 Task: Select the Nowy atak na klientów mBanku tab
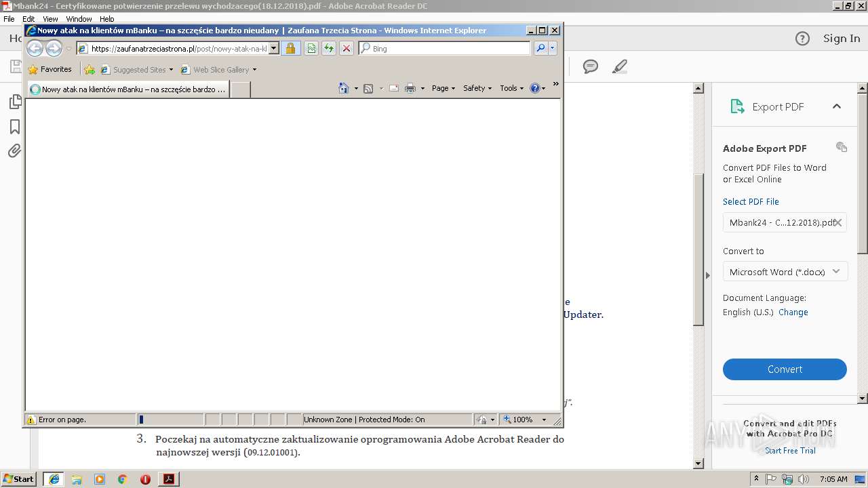[x=128, y=89]
